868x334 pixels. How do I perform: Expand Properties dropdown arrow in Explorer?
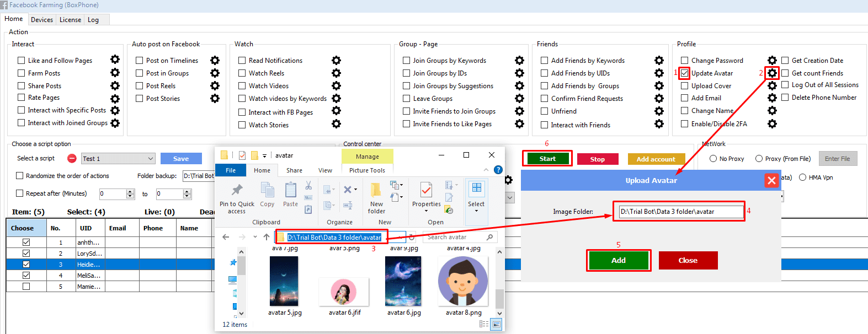pyautogui.click(x=426, y=211)
